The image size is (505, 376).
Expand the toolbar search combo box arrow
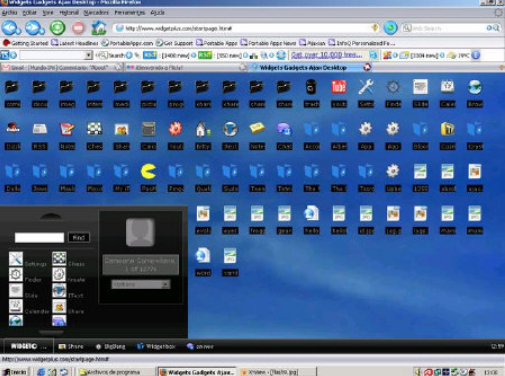pos(88,55)
